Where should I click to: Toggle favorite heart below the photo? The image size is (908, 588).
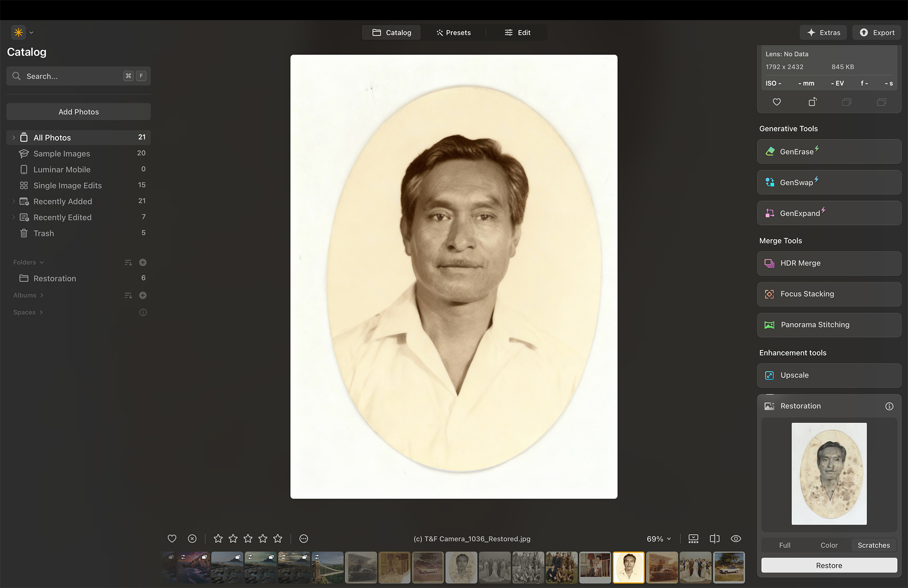[172, 539]
